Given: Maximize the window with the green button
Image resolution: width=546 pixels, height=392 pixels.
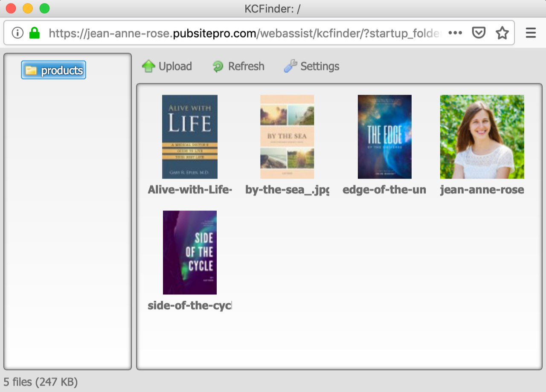Looking at the screenshot, I should coord(44,8).
